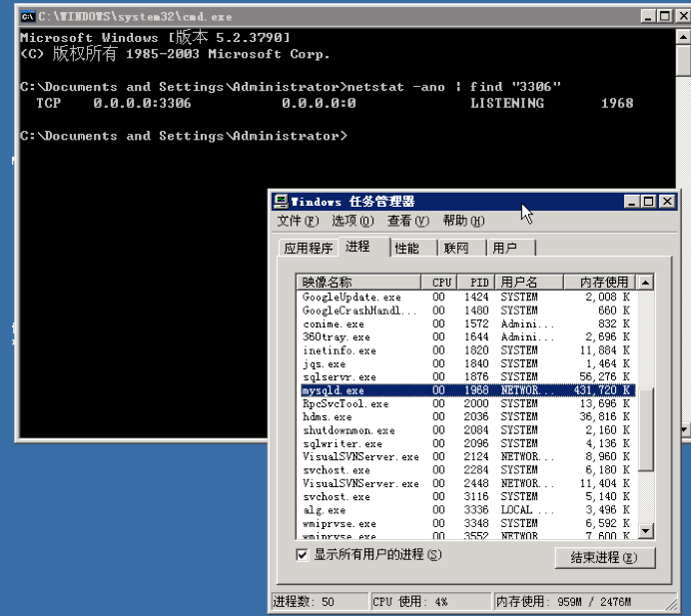
Task: Switch to the 联网 (Networking) tab
Action: pyautogui.click(x=456, y=249)
